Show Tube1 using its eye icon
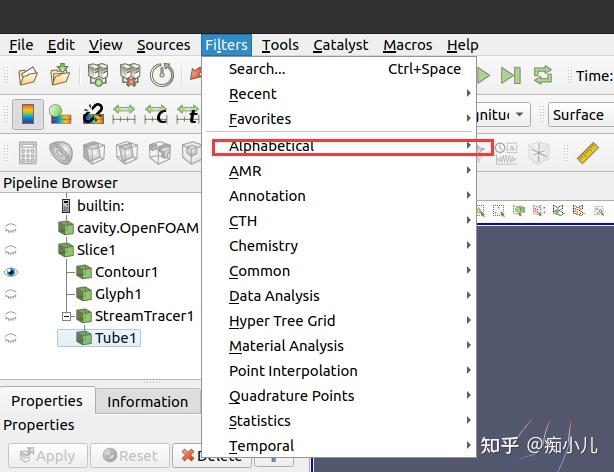This screenshot has width=614, height=472. 11,338
